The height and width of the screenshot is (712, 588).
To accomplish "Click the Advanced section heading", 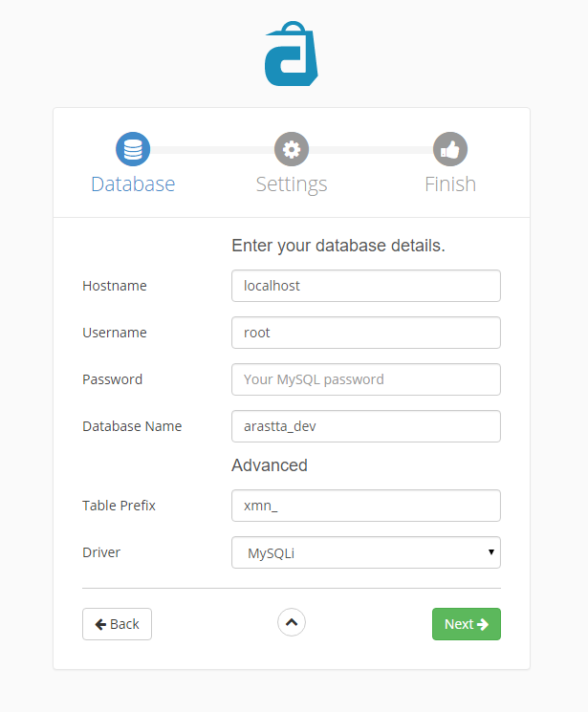I will (x=270, y=465).
